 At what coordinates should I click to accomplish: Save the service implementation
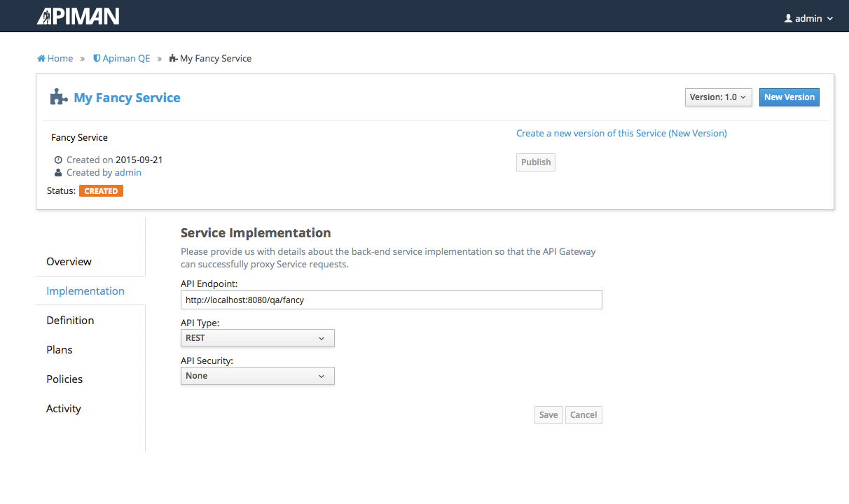click(548, 415)
